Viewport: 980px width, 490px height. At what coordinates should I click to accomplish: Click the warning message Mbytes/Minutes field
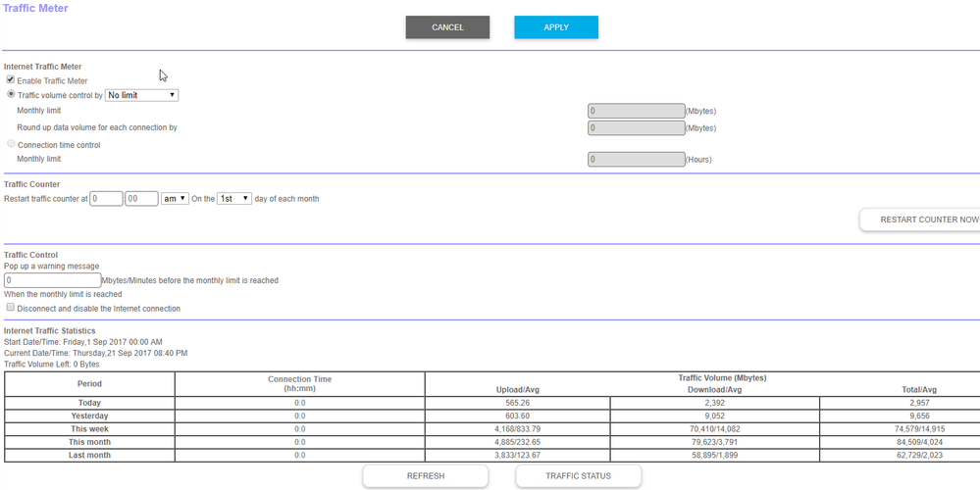point(52,280)
